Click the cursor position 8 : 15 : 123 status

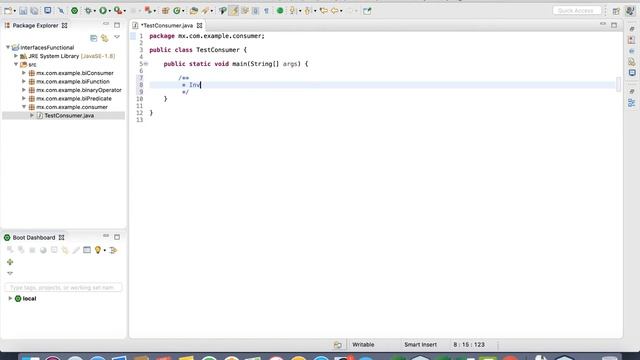tap(469, 344)
